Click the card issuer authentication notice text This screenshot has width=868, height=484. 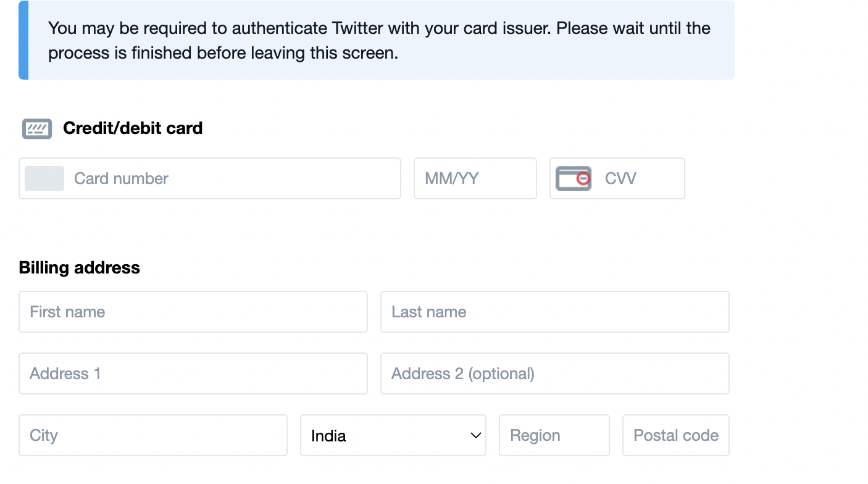coord(379,41)
